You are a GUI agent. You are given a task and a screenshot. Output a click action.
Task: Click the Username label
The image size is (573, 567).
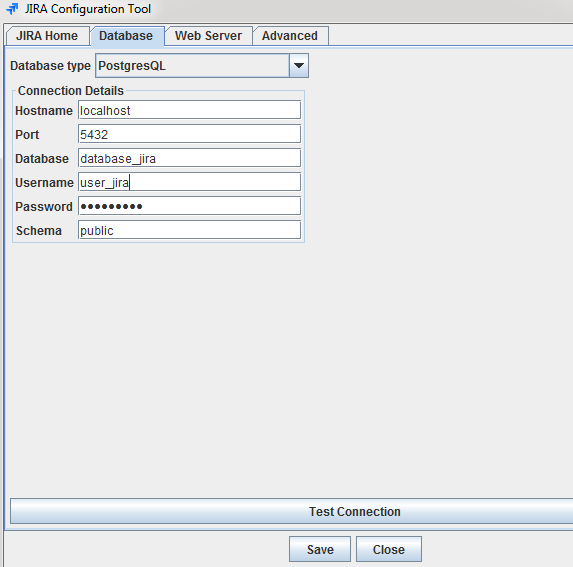coord(44,183)
